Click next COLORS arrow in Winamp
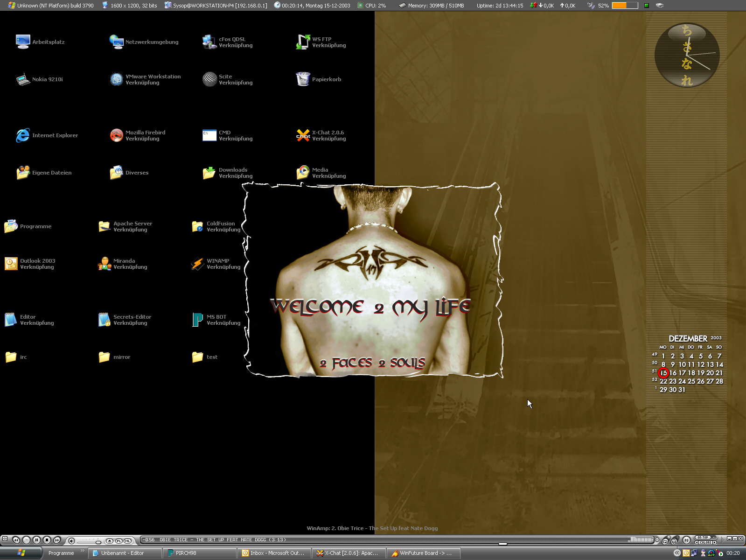Screen dimensions: 746x560 tap(714, 543)
